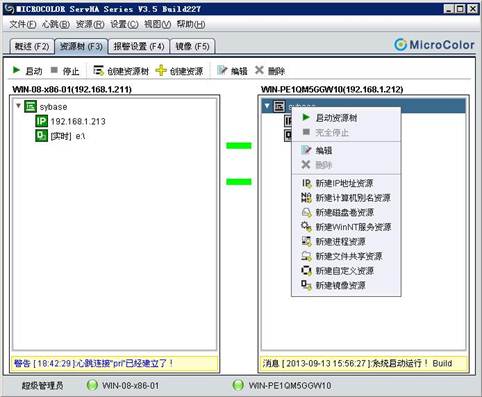This screenshot has width=482, height=397.
Task: Select the 192.168.1.213 IP resource text
Action: point(78,121)
